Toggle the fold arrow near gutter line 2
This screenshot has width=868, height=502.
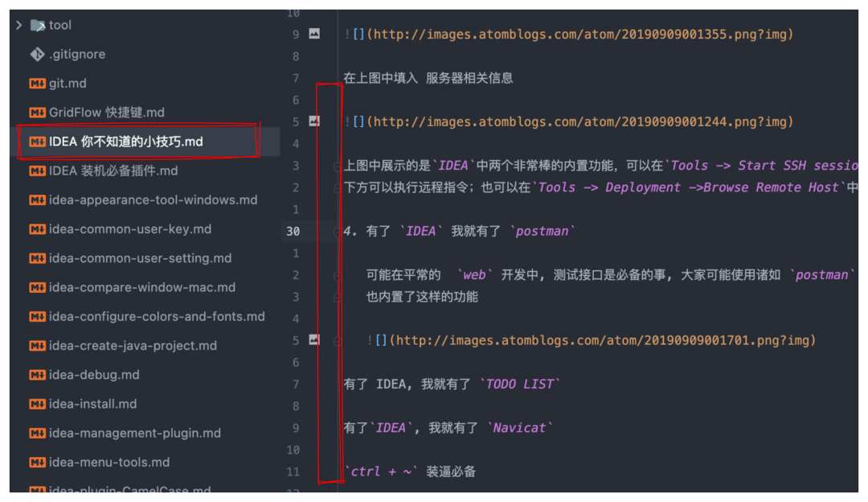click(335, 187)
